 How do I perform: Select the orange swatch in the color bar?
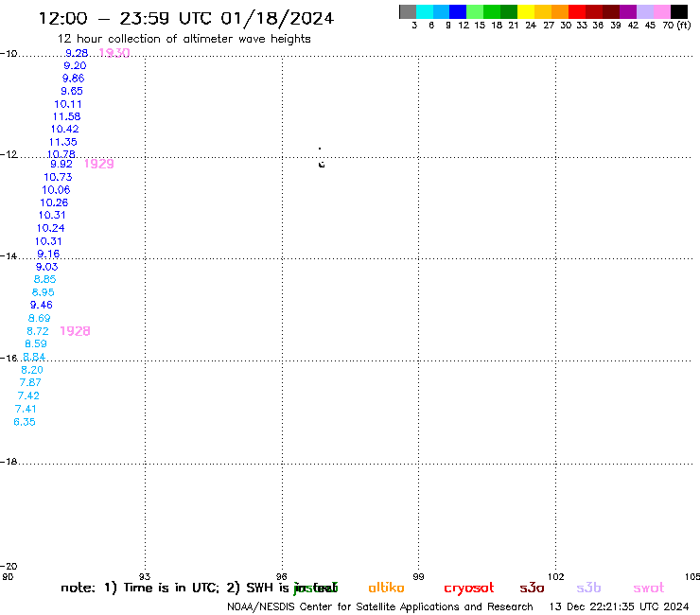(x=560, y=11)
